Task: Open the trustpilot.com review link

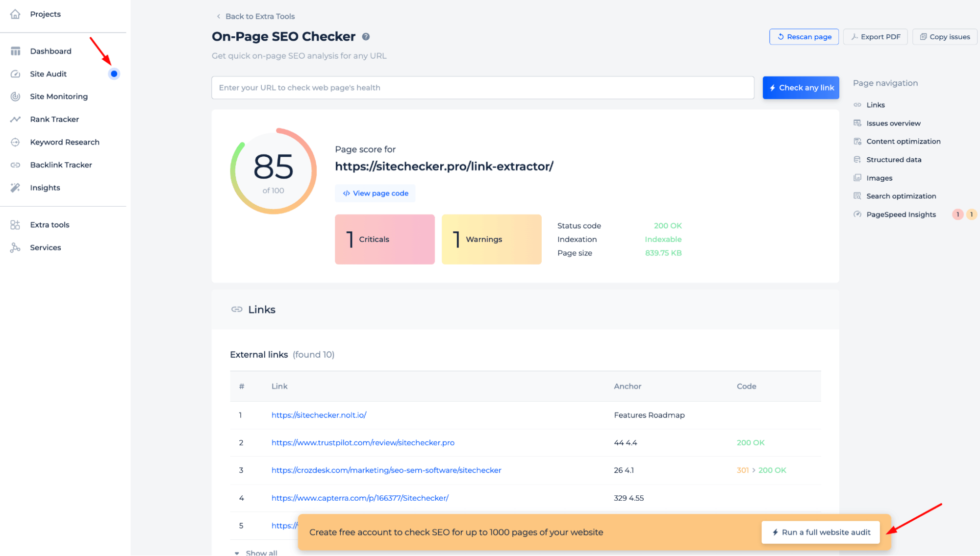Action: [363, 442]
